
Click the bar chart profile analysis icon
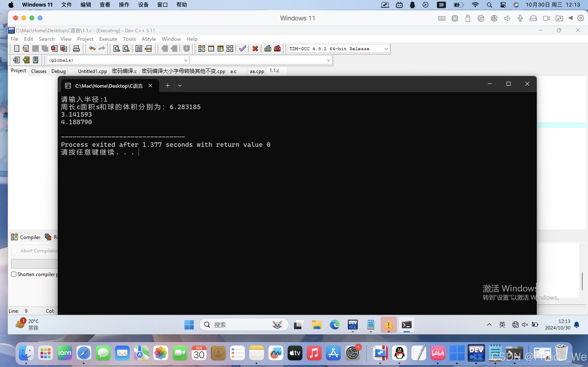[x=267, y=49]
